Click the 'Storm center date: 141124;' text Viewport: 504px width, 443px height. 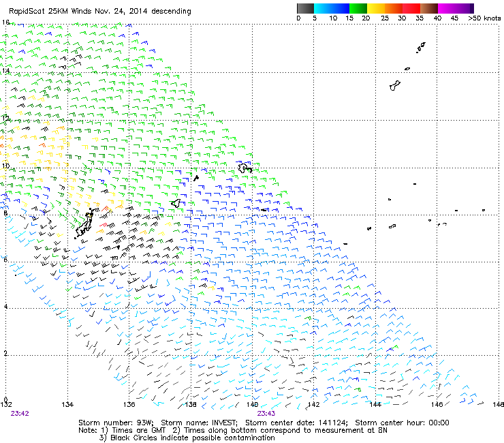(x=297, y=423)
